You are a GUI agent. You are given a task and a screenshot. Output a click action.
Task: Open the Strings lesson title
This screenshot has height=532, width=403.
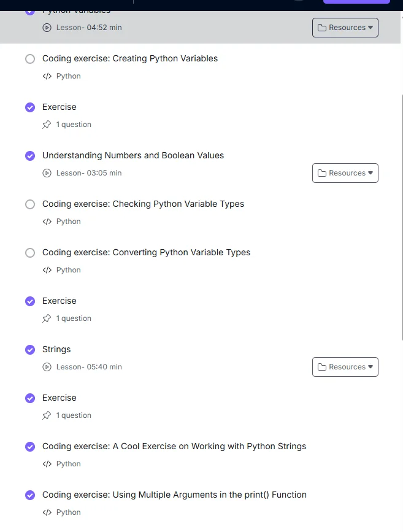point(56,349)
